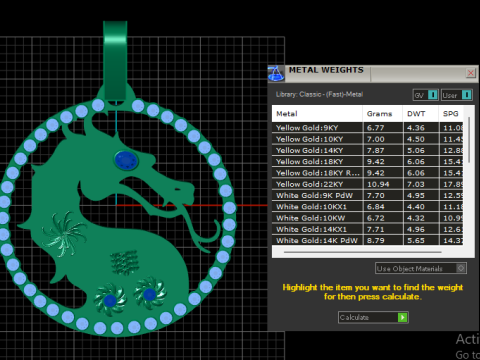This screenshot has height=360, width=480.
Task: Select the blue oval eye gem
Action: coord(126,160)
